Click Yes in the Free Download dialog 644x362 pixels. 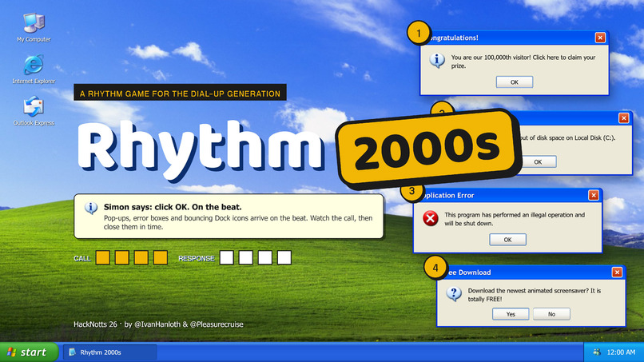pyautogui.click(x=511, y=314)
